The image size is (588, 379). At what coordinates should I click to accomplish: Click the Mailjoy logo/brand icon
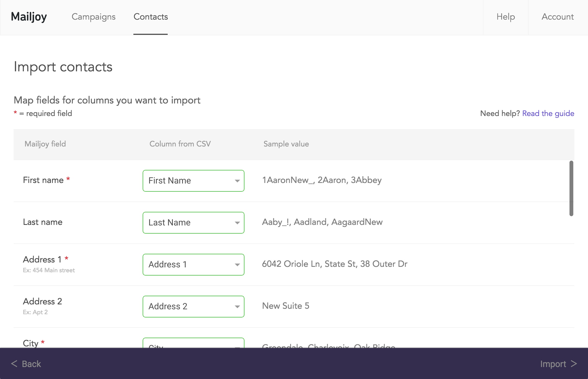29,16
